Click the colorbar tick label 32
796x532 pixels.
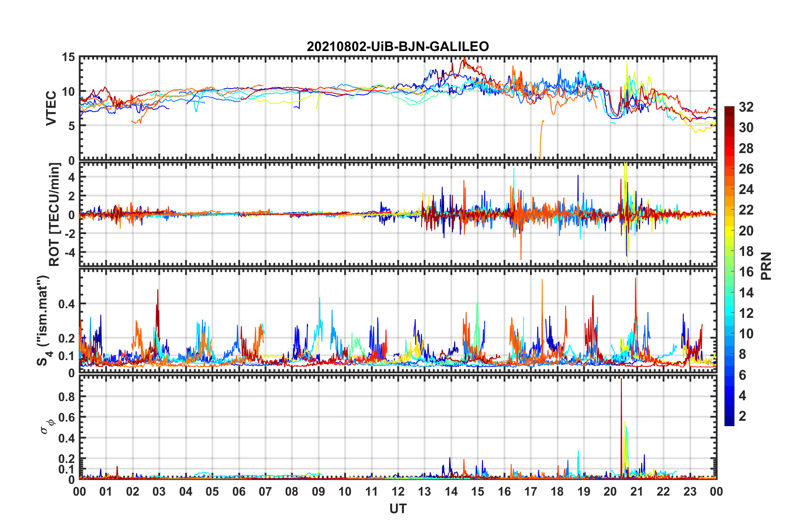[x=746, y=107]
